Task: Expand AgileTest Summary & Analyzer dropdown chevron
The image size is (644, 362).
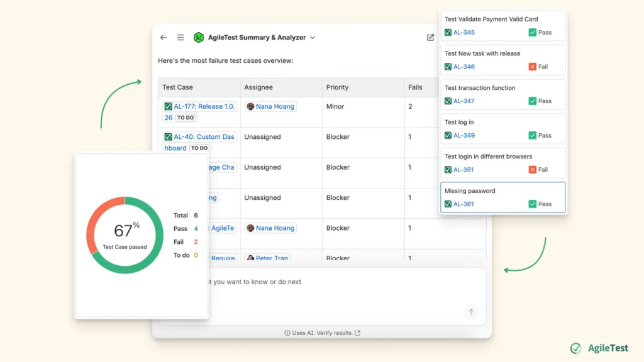Action: pyautogui.click(x=313, y=38)
